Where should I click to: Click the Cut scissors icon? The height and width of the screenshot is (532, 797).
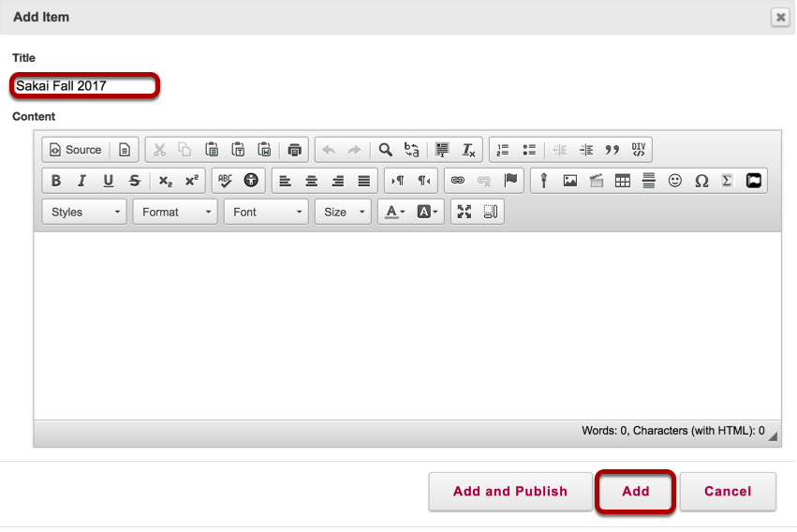pyautogui.click(x=159, y=150)
